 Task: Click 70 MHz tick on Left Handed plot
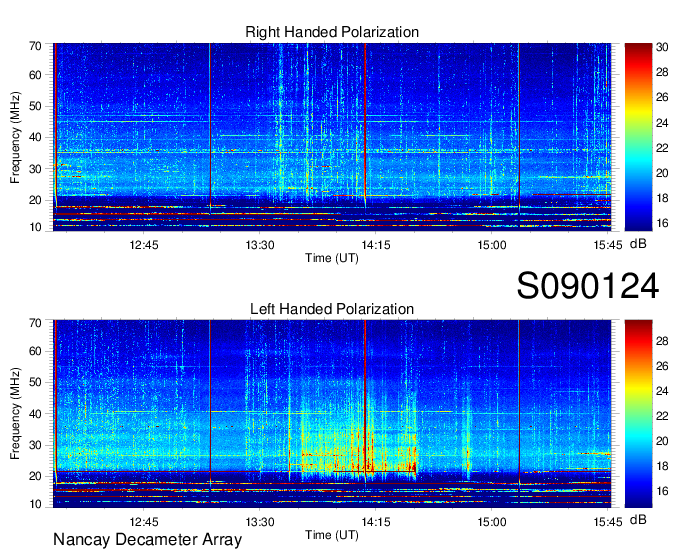coord(35,323)
